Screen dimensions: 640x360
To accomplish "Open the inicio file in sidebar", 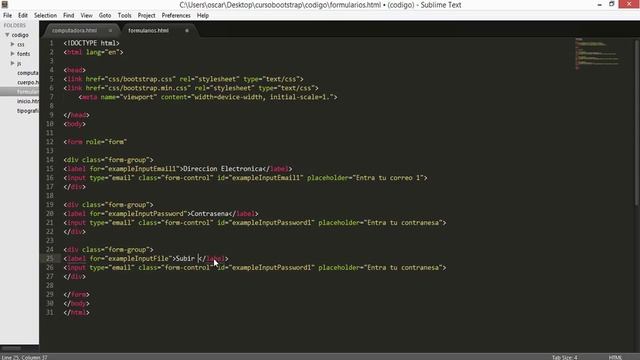I will coord(28,101).
